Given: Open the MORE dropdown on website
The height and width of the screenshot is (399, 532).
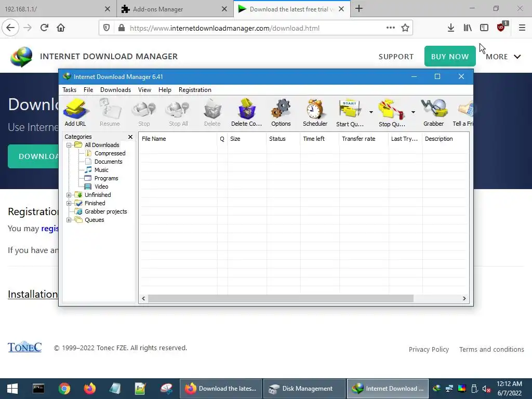Looking at the screenshot, I should 503,57.
